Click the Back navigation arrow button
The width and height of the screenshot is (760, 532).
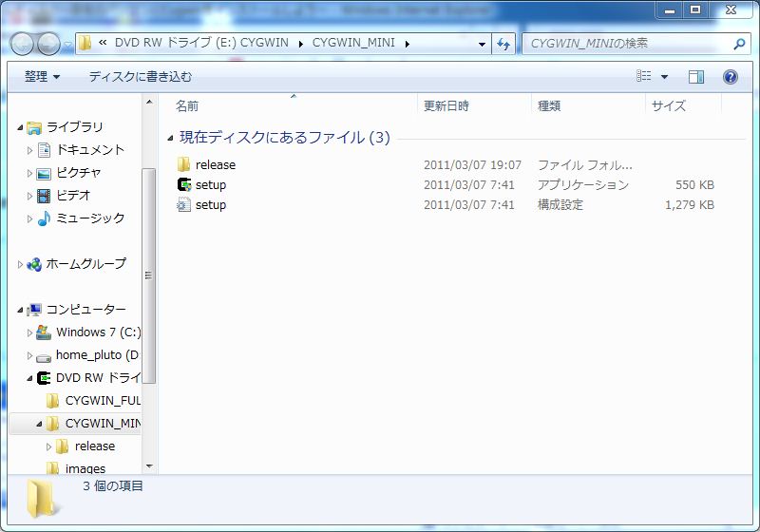click(22, 44)
